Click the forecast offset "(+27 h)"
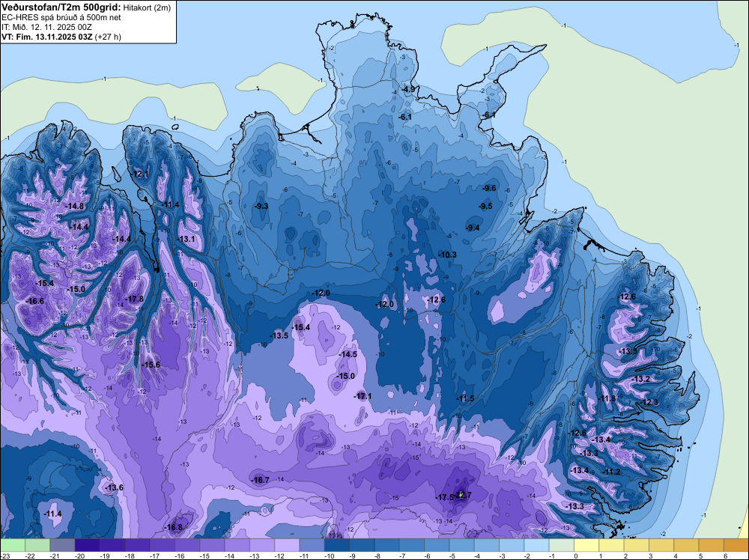 tap(108, 37)
